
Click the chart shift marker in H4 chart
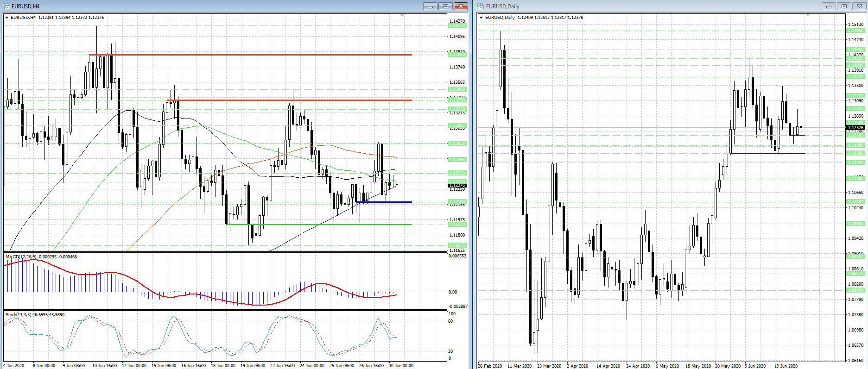coord(402,15)
